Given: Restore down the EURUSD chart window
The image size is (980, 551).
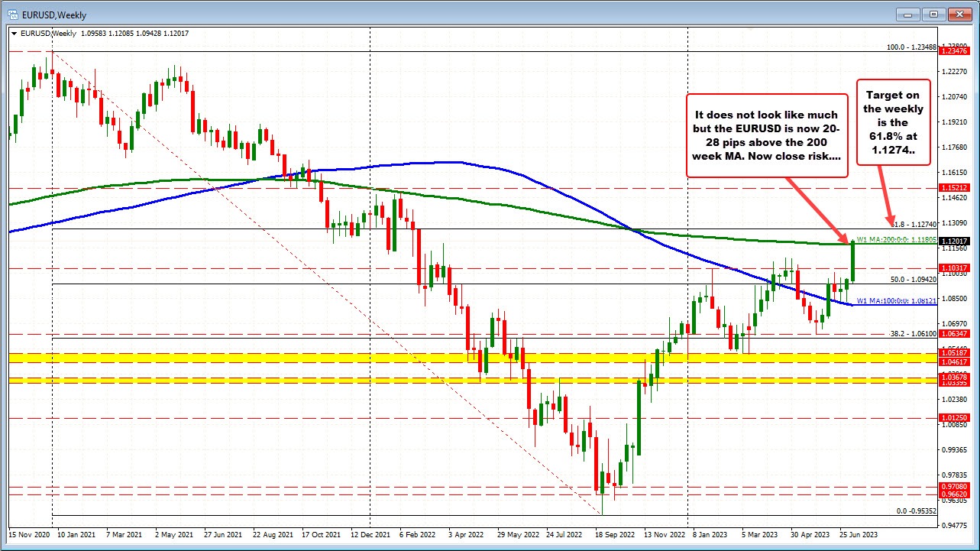Looking at the screenshot, I should click(933, 14).
